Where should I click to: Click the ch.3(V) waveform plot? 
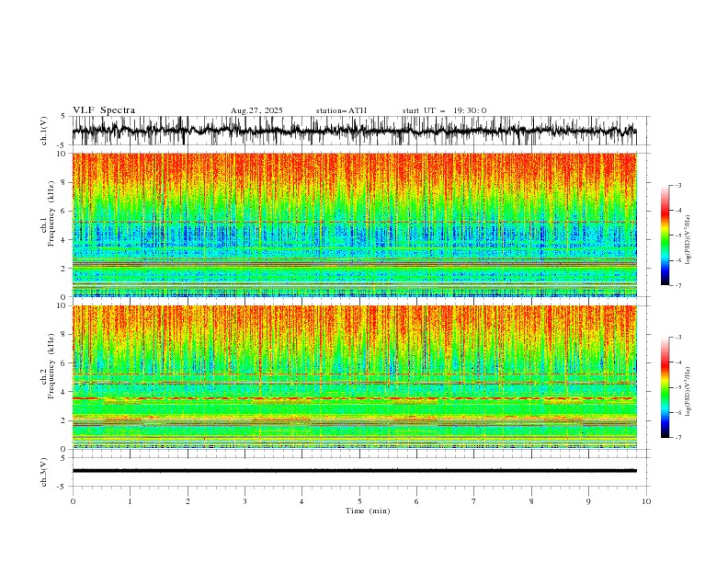tap(360, 472)
